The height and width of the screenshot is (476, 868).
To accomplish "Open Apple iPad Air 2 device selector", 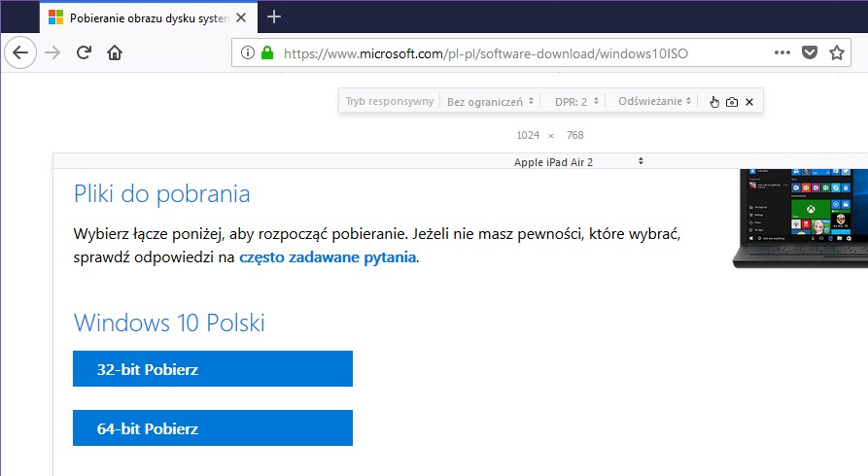I will tap(578, 161).
